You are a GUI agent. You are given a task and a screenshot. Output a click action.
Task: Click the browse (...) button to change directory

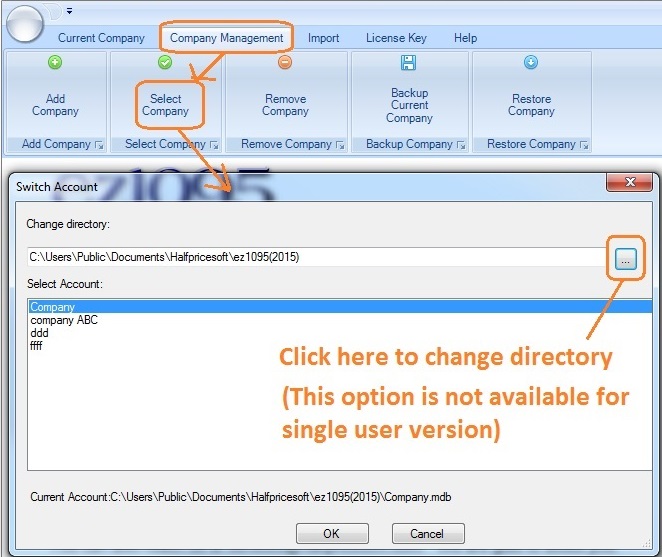(625, 259)
